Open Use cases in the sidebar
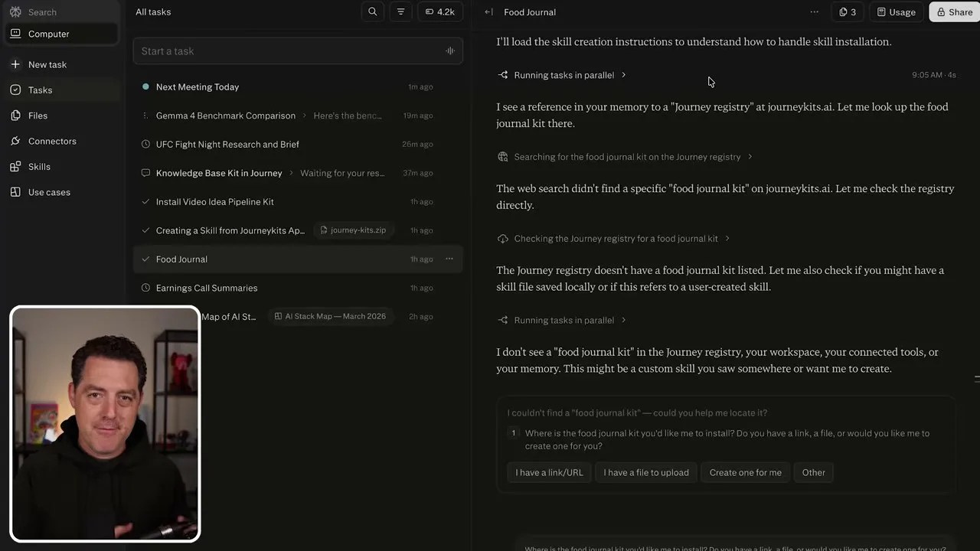 (61, 192)
